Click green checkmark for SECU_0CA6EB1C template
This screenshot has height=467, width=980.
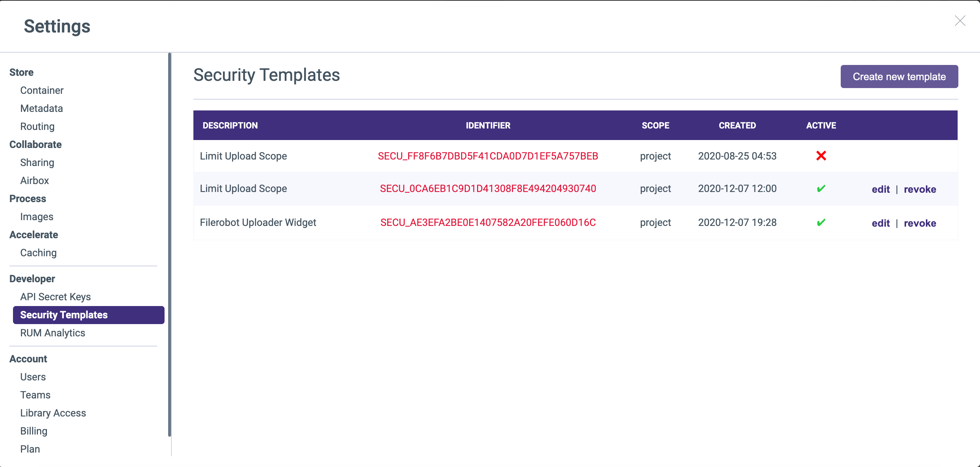[x=821, y=188]
